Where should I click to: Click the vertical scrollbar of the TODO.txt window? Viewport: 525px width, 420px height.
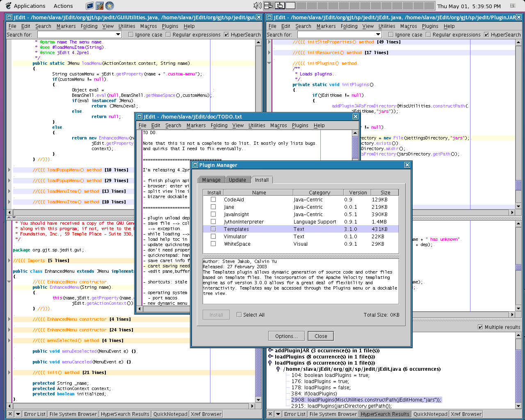point(355,148)
